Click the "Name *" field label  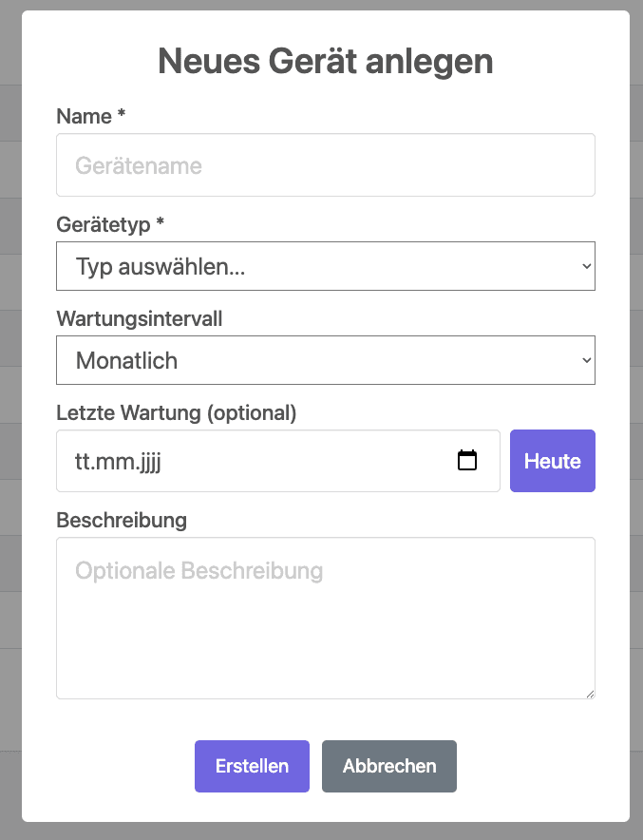pyautogui.click(x=91, y=116)
